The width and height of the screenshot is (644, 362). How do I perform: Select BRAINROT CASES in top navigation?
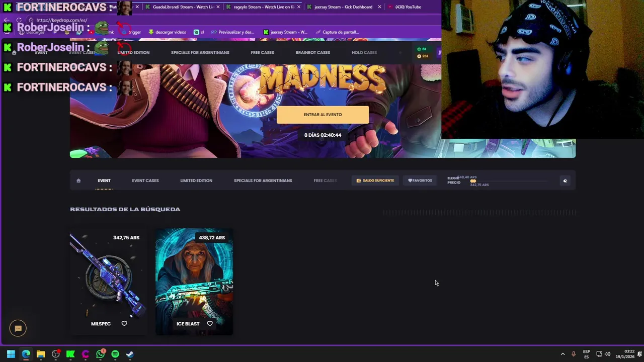click(x=313, y=52)
